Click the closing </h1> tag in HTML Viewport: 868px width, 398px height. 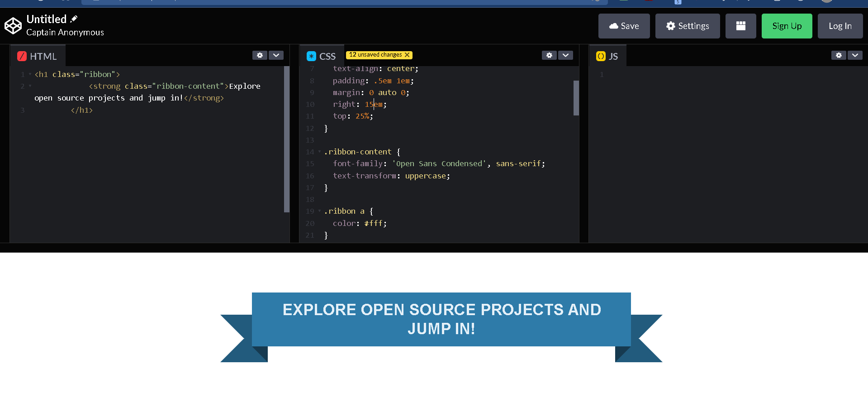(x=82, y=110)
